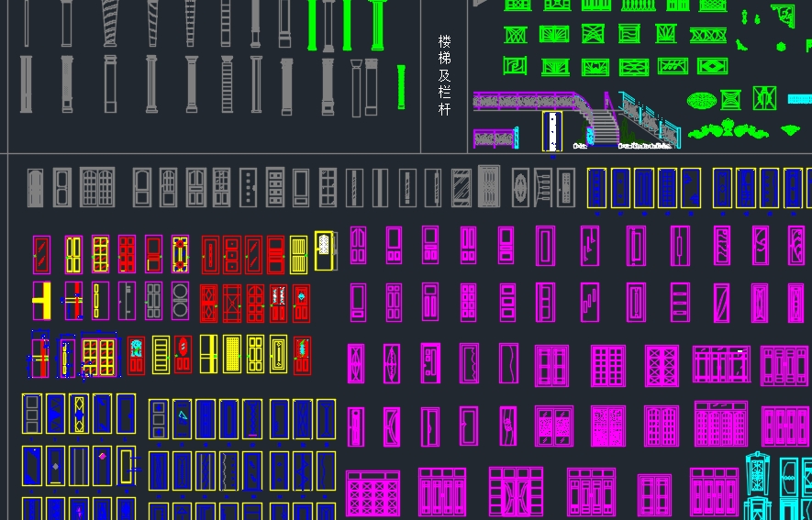Pick the short green column beside gray columns
Image resolution: width=812 pixels, height=520 pixels.
pos(401,87)
